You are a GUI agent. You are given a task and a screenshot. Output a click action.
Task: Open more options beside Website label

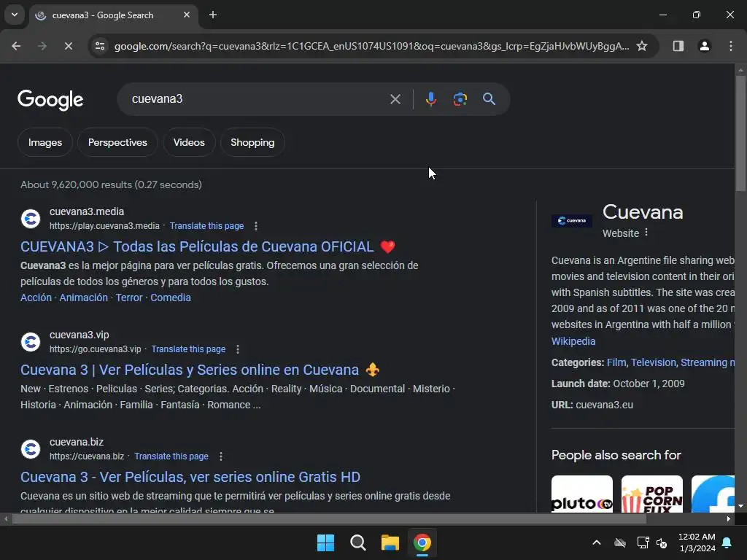click(x=646, y=233)
